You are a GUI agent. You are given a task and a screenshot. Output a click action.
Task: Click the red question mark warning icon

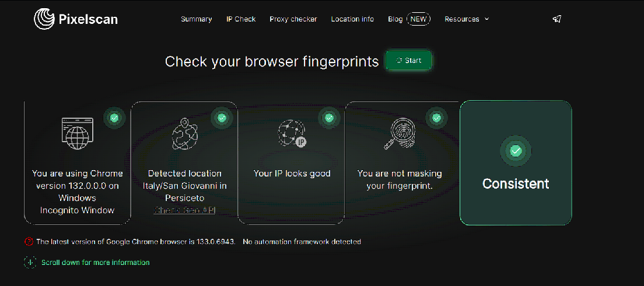pos(29,242)
